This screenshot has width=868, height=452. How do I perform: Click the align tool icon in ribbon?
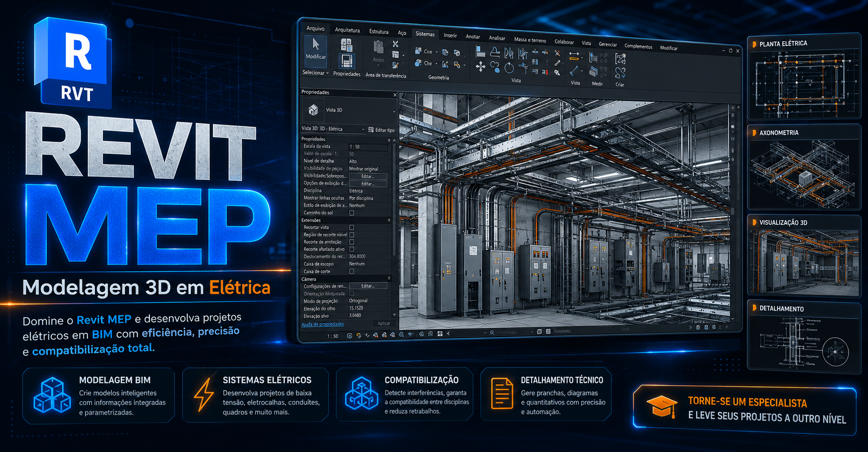(480, 51)
